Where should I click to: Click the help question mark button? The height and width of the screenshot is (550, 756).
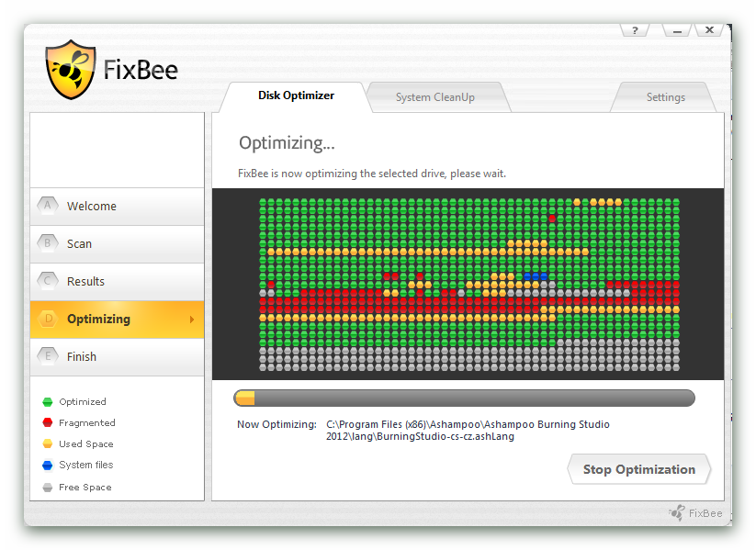click(x=634, y=30)
